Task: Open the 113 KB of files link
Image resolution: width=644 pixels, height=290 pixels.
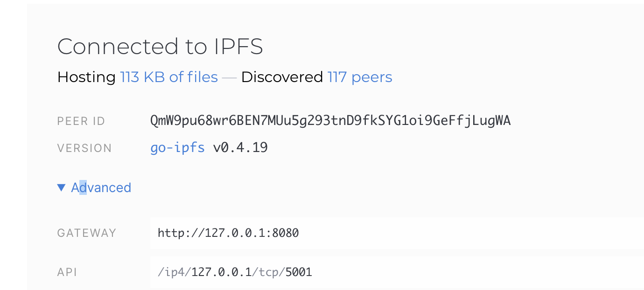Action: pyautogui.click(x=168, y=76)
